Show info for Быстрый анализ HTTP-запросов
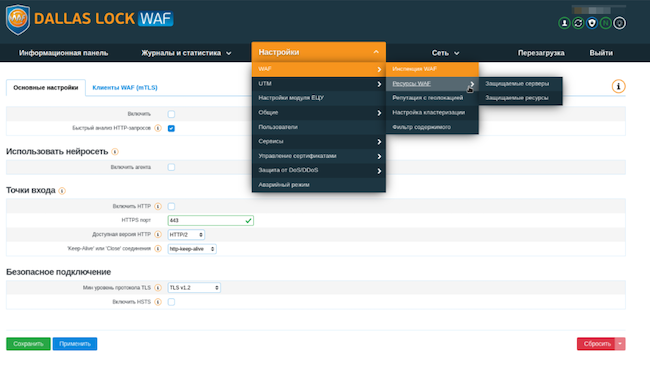Screen dimensions: 650x366 click(x=158, y=128)
